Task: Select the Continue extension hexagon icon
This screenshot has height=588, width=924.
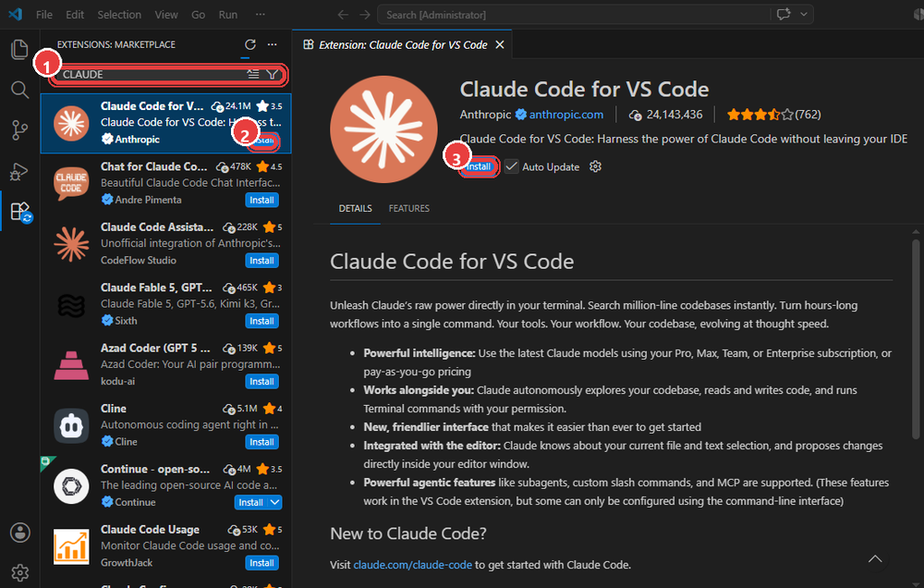Action: [71, 486]
